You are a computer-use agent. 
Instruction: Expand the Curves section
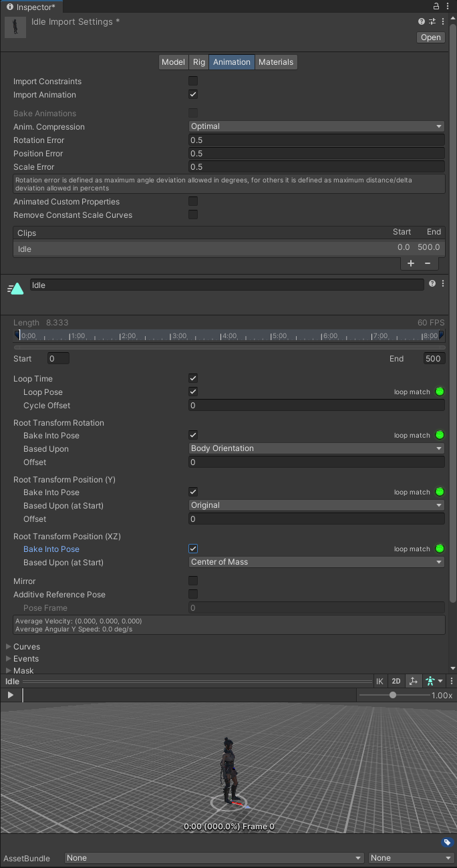coord(9,647)
